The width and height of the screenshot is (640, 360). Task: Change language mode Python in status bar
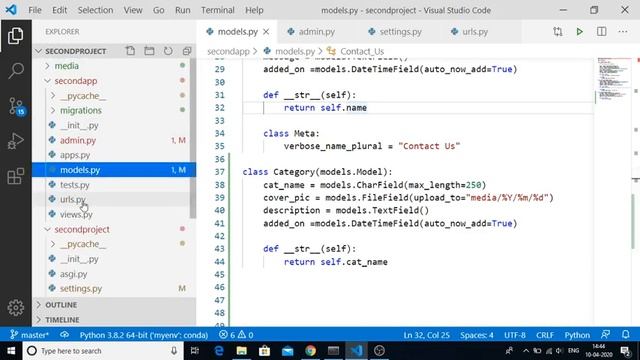pos(577,335)
